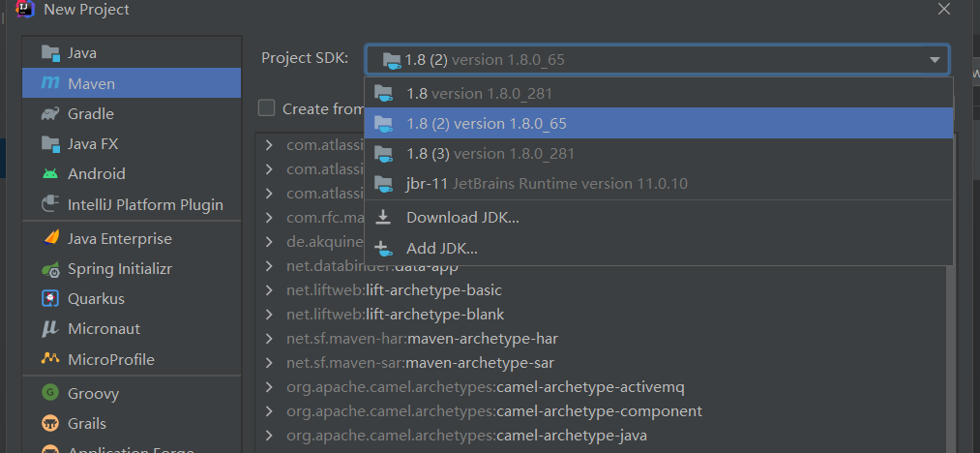Screen dimensions: 980x453
Task: Expand the camel-archetype-activemq node
Action: [x=269, y=387]
